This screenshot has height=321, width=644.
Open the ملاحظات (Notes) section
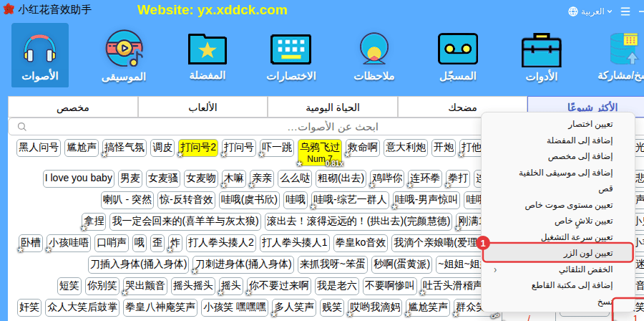pos(374,55)
